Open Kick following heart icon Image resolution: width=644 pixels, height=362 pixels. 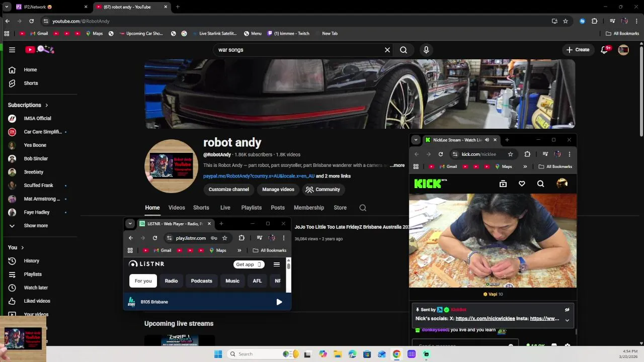point(522,184)
